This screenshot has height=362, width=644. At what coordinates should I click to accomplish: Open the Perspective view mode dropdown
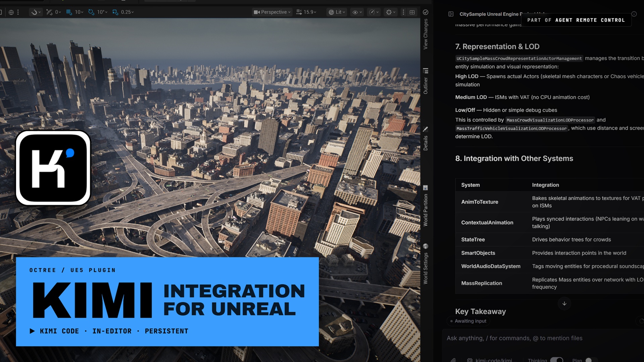[x=272, y=12]
